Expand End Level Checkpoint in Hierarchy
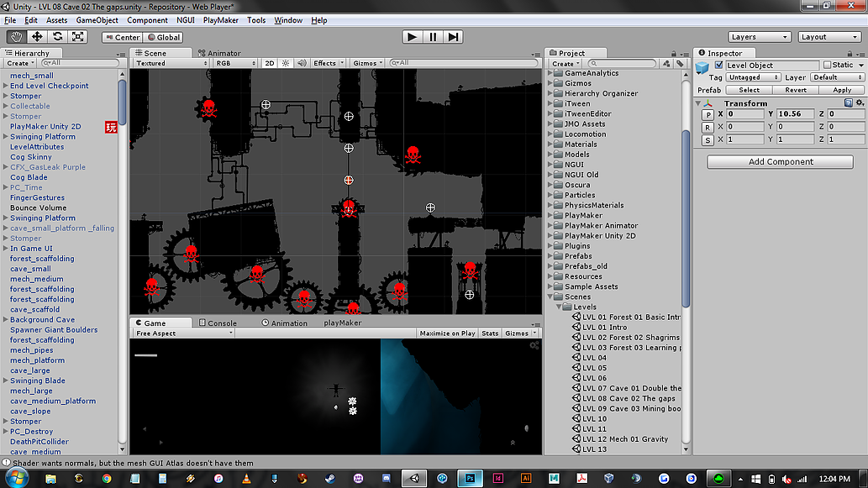Image resolution: width=868 pixels, height=488 pixels. click(6, 86)
